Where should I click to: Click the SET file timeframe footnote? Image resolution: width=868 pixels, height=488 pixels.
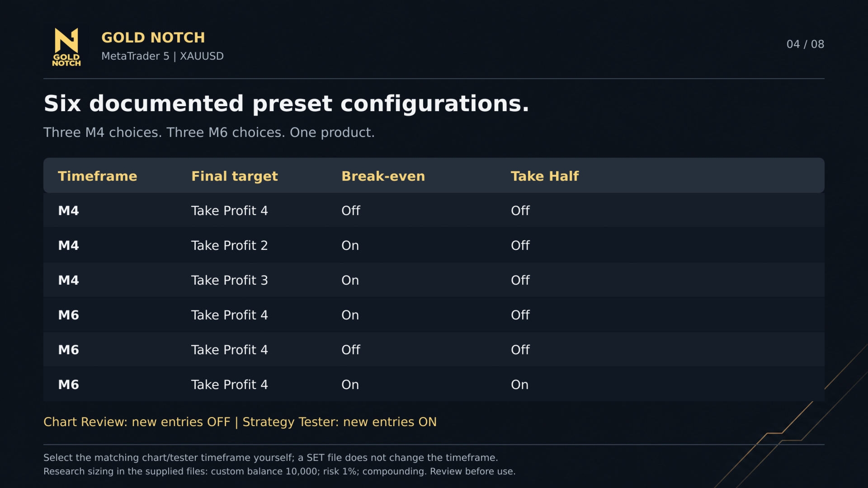(x=270, y=458)
